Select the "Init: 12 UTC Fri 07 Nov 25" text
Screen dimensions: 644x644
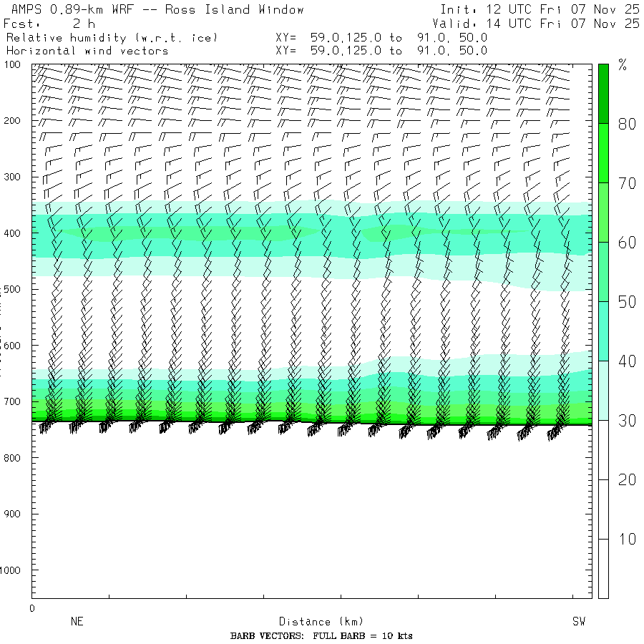pos(540,10)
